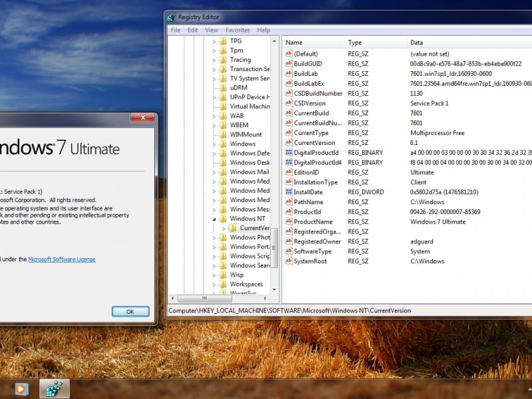Screen dimensions: 532x399
Task: Close the About Windows dialog
Action: pyautogui.click(x=143, y=118)
